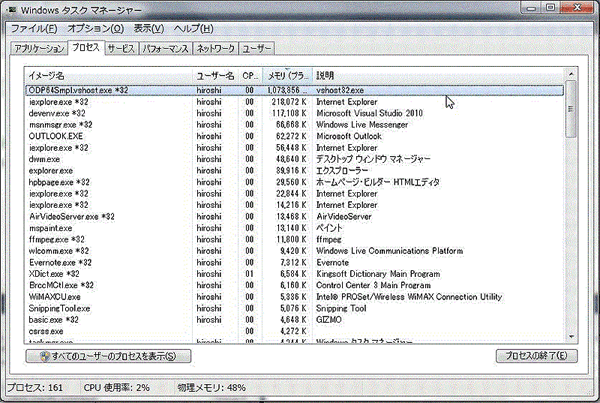Open the ヘルプ(H) menu
Image resolution: width=600 pixels, height=403 pixels.
coord(194,28)
